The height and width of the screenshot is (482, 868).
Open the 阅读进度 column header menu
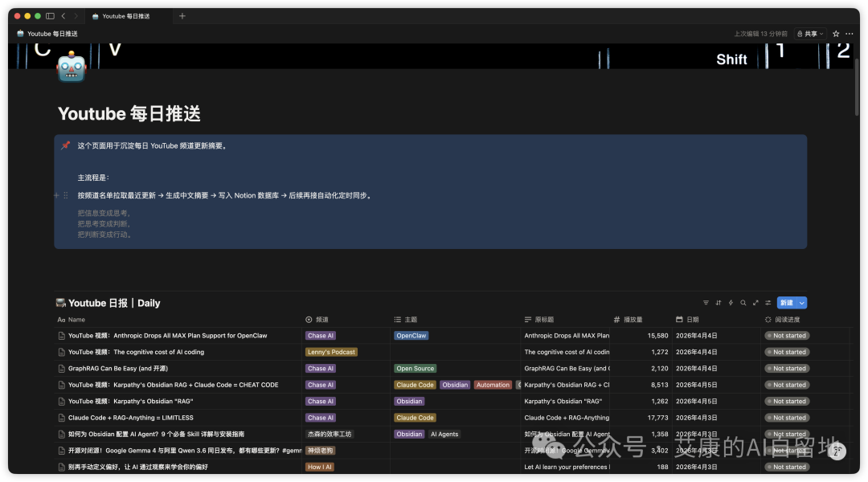[x=788, y=320]
